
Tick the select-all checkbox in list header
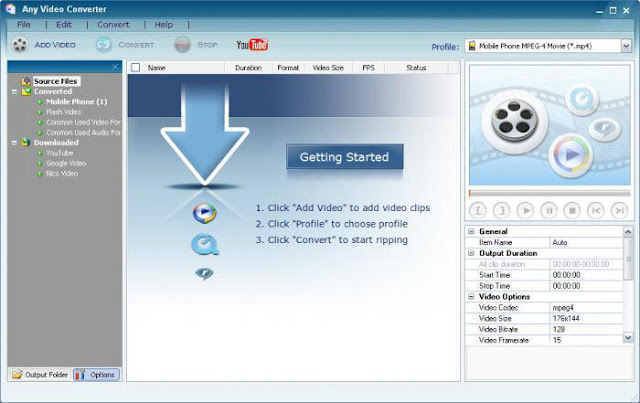pyautogui.click(x=136, y=68)
